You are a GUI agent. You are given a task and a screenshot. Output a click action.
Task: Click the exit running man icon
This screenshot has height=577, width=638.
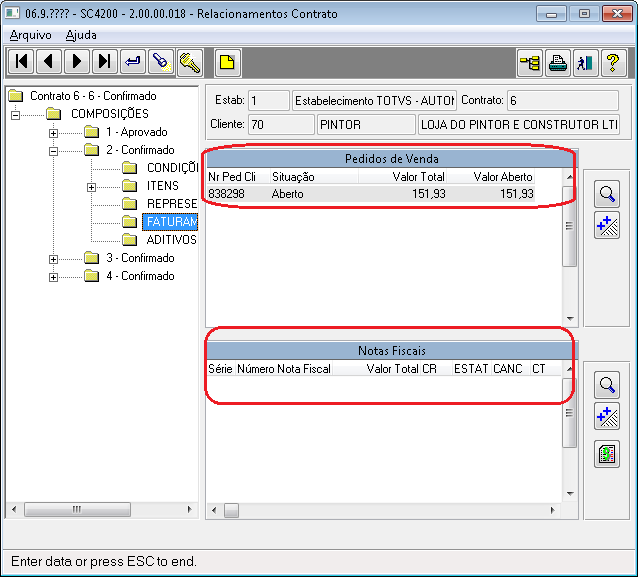(x=586, y=63)
